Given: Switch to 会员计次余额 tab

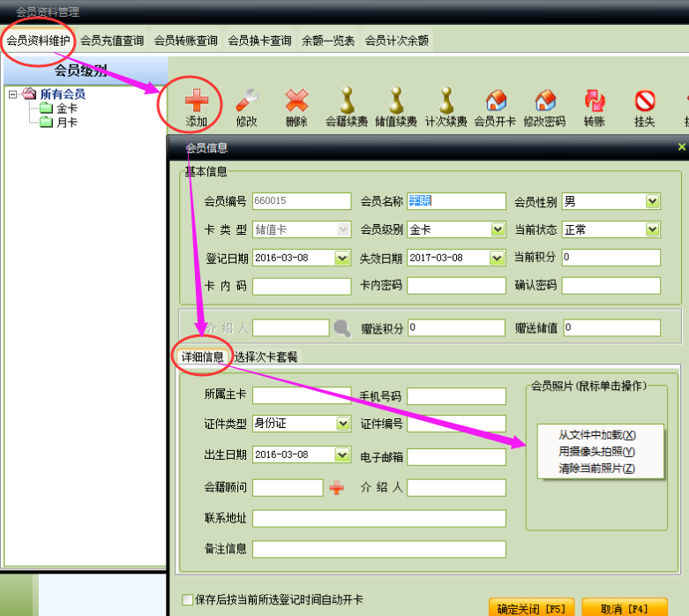Looking at the screenshot, I should [397, 41].
